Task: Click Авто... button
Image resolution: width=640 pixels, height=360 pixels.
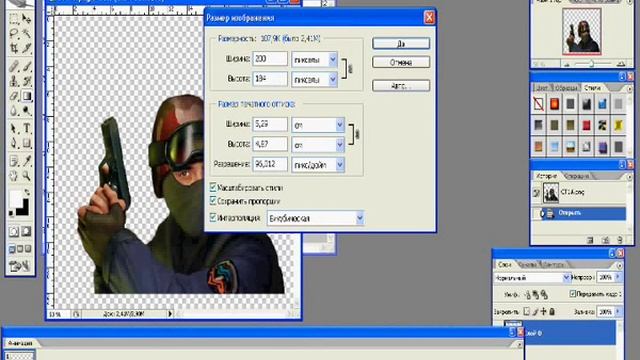Action: click(401, 86)
